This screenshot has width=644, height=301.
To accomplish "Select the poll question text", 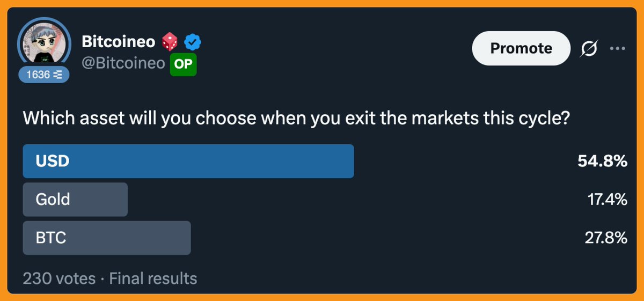I will click(296, 118).
